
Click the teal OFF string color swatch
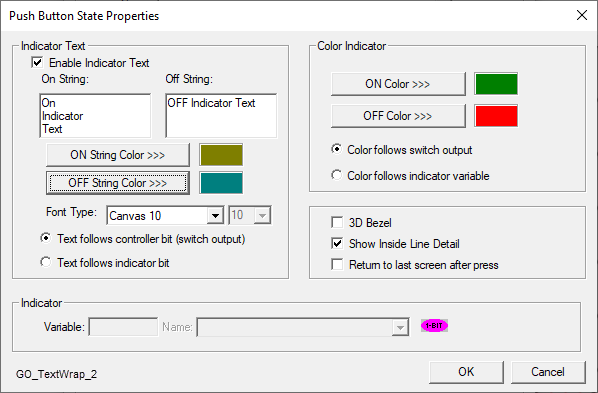(221, 183)
